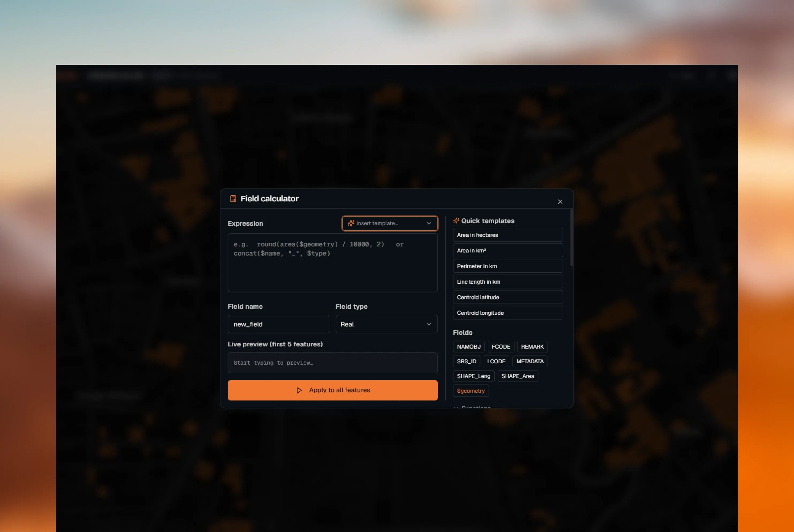Insert Line length in km template
The width and height of the screenshot is (794, 532).
(x=508, y=282)
